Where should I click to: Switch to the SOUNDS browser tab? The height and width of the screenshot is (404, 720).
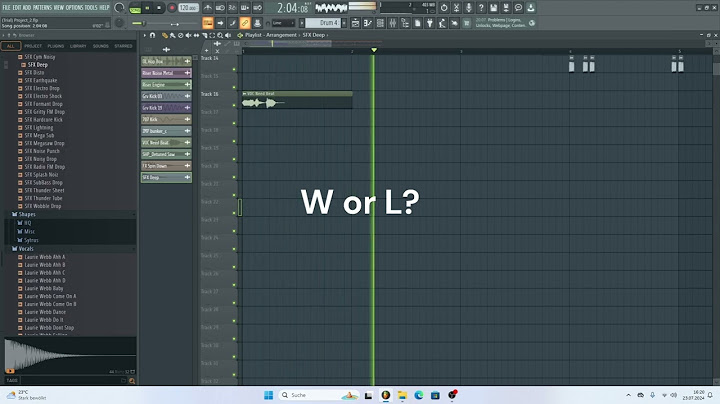pyautogui.click(x=101, y=46)
